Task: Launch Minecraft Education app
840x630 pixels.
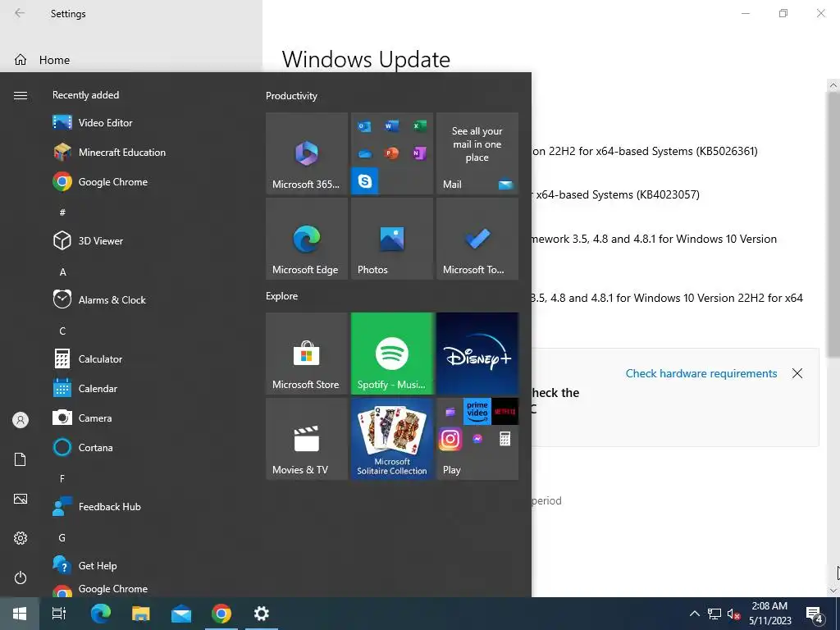Action: (x=109, y=152)
